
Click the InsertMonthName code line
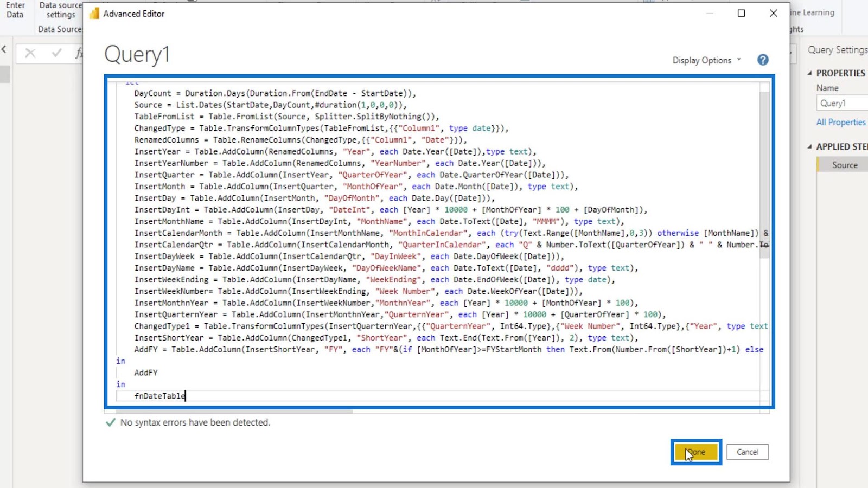[379, 221]
